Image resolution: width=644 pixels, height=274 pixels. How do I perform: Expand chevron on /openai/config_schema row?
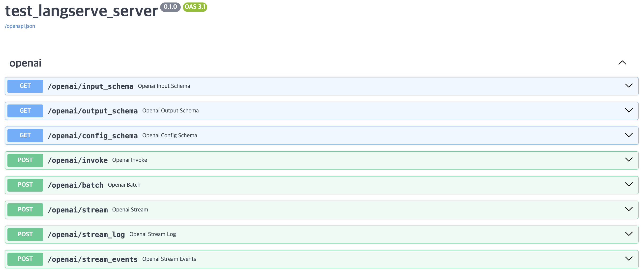628,135
